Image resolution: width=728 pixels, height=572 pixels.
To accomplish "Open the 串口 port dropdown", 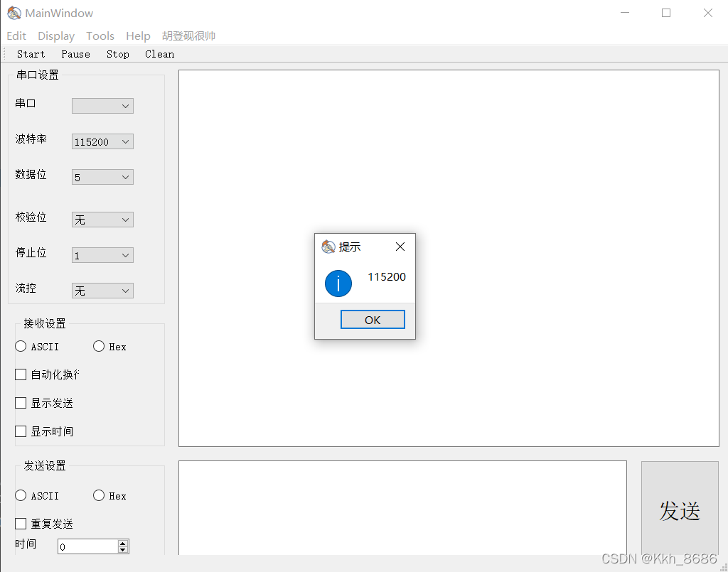I will pos(102,106).
